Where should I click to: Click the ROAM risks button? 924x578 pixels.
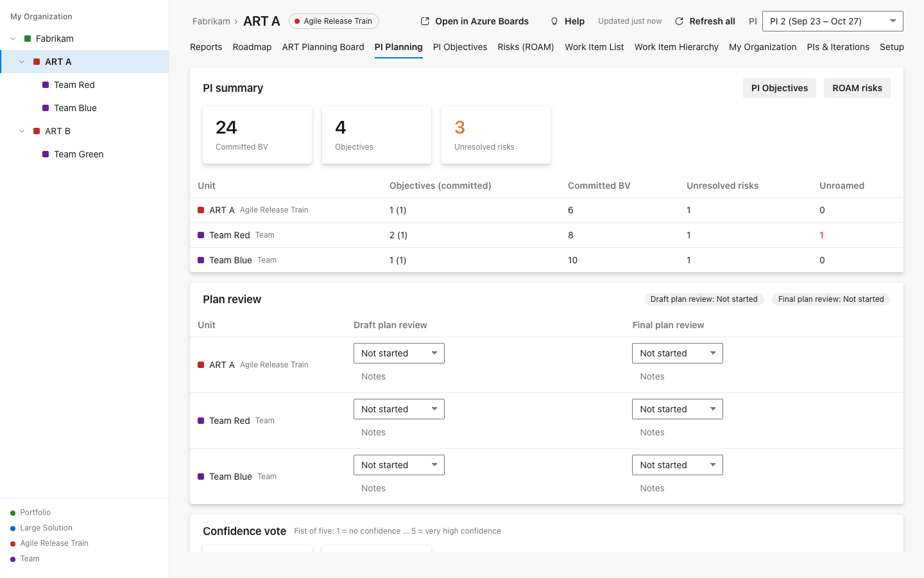857,88
